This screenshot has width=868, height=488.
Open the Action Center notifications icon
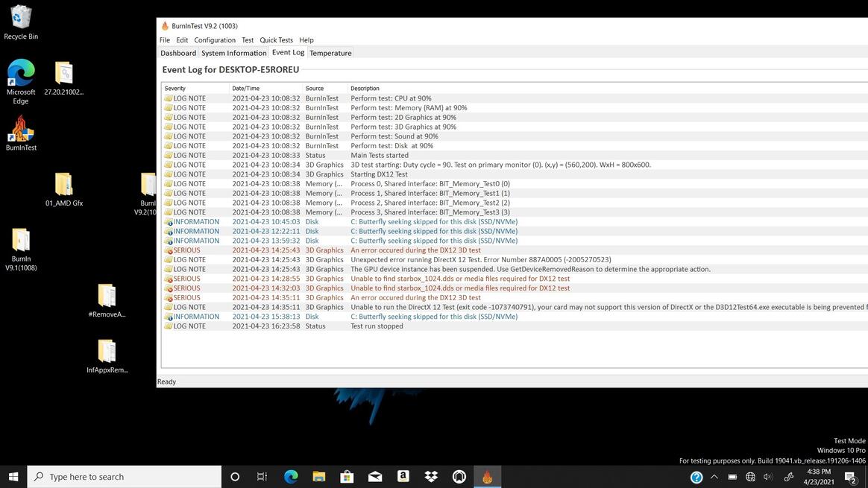click(x=851, y=476)
